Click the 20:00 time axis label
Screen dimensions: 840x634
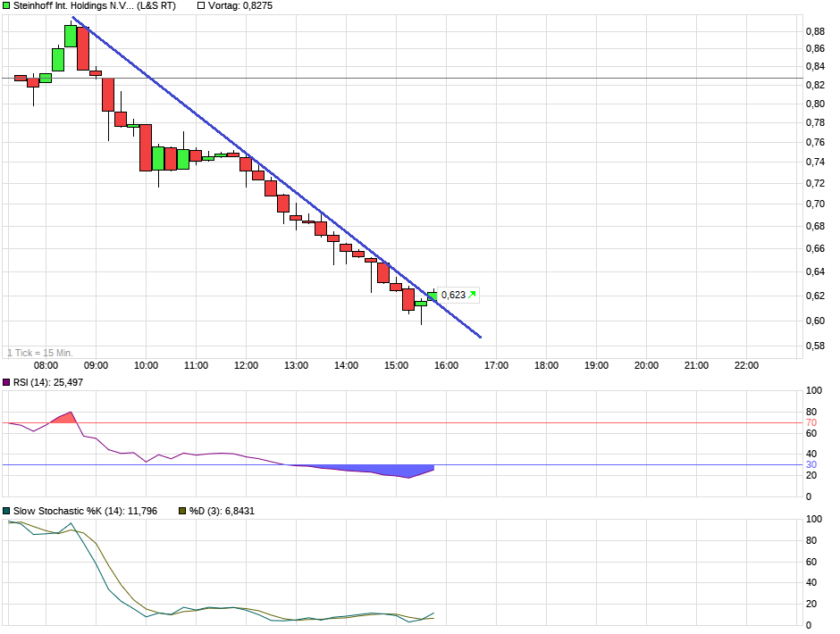point(647,365)
